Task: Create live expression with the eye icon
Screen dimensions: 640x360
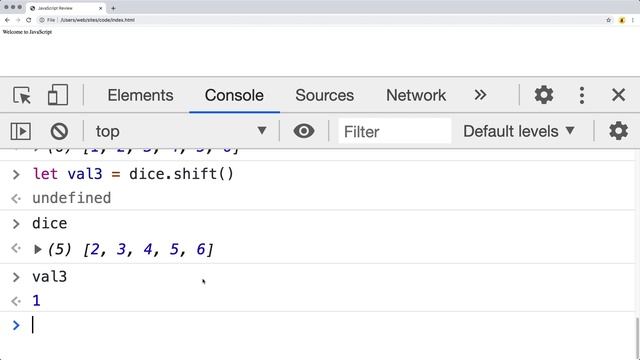Action: 304,131
